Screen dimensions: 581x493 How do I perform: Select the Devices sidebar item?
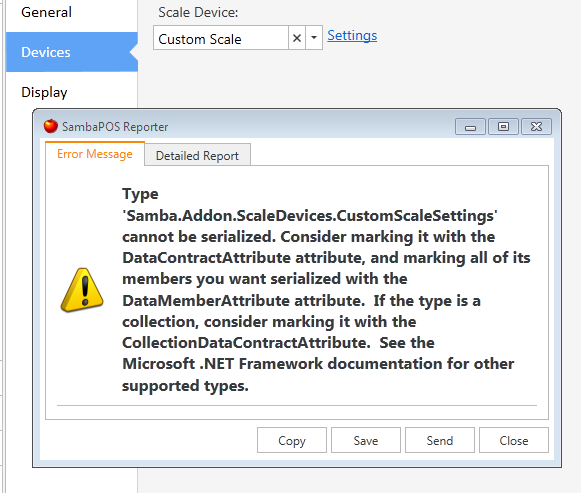[x=72, y=52]
